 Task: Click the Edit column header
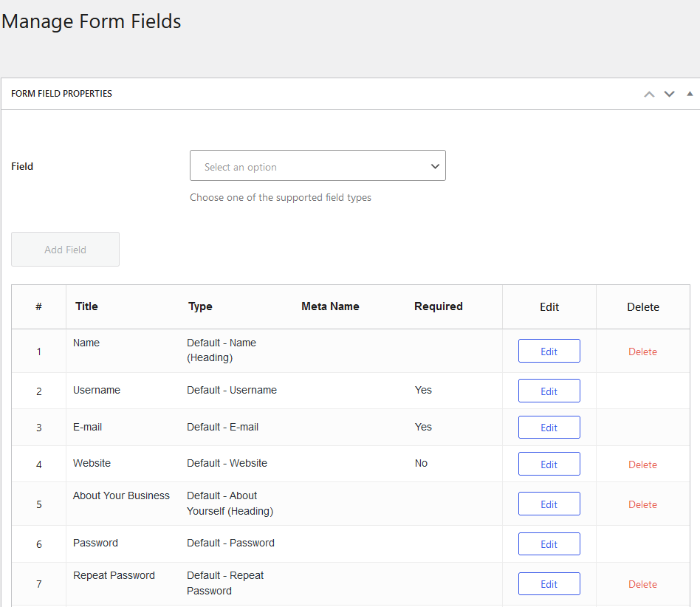pyautogui.click(x=549, y=307)
